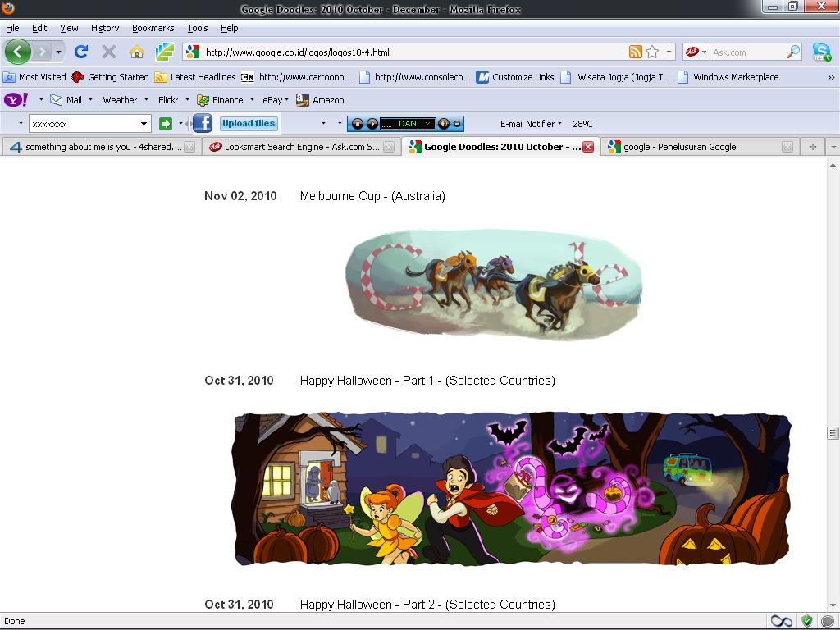
Task: Open the cartoonn... bookmark
Action: tap(297, 77)
